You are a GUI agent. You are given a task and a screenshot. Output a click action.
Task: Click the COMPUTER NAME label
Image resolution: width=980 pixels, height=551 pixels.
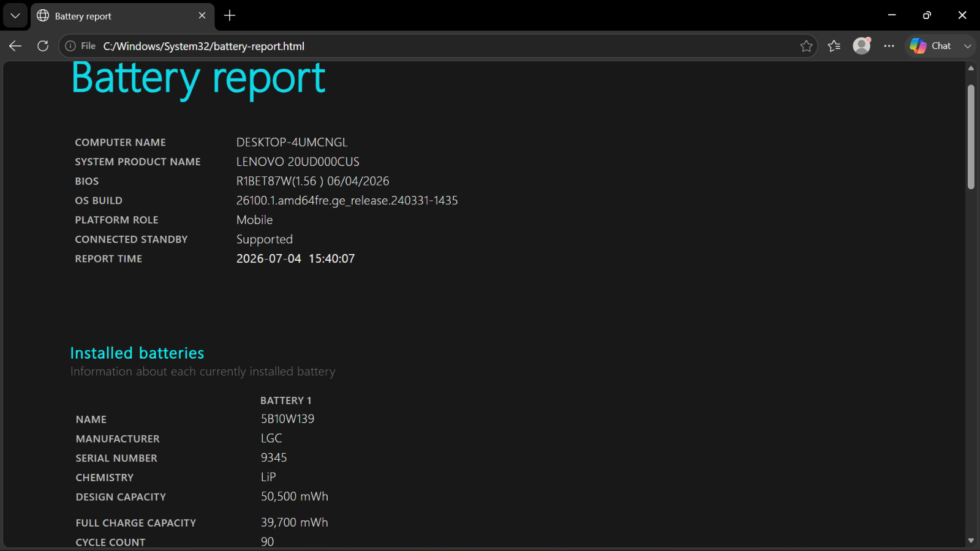click(x=120, y=143)
